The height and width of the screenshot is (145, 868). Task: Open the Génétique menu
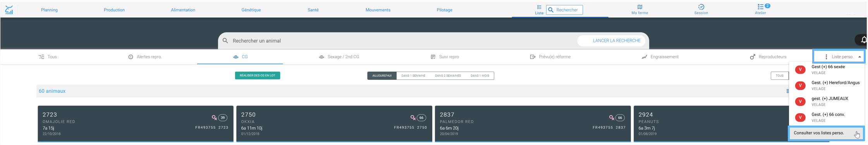[251, 10]
